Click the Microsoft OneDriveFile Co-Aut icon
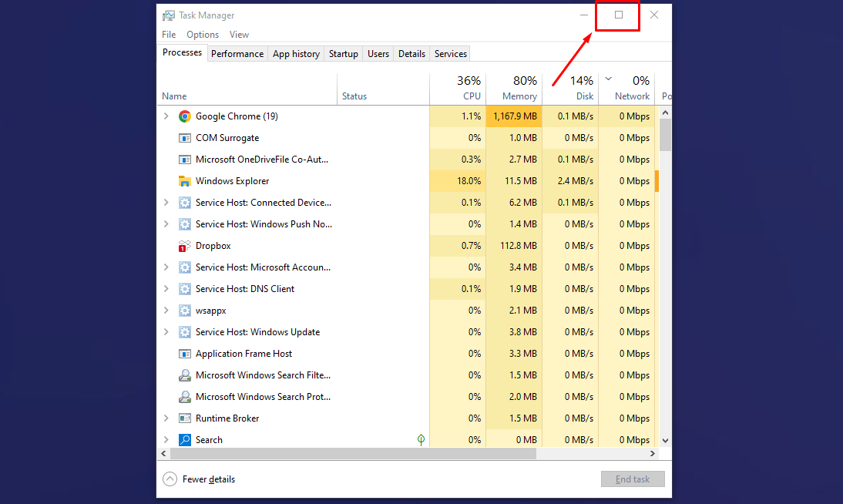843x504 pixels. point(184,160)
